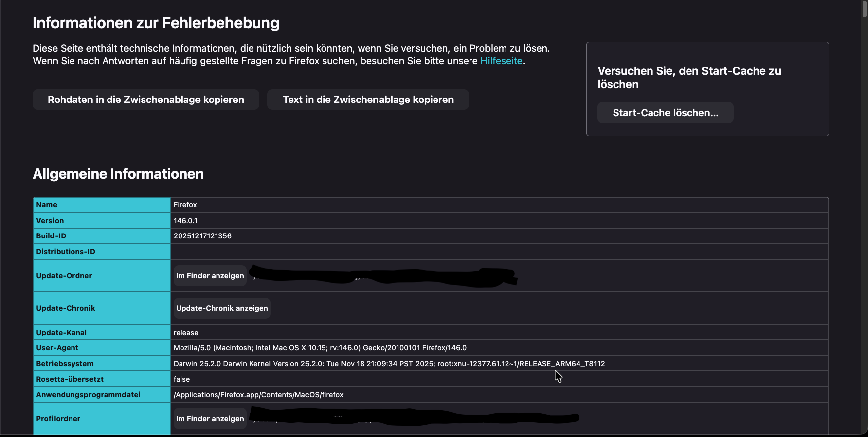Click Rohdaten in die Zwischenablage kopieren
The height and width of the screenshot is (437, 868).
(146, 100)
